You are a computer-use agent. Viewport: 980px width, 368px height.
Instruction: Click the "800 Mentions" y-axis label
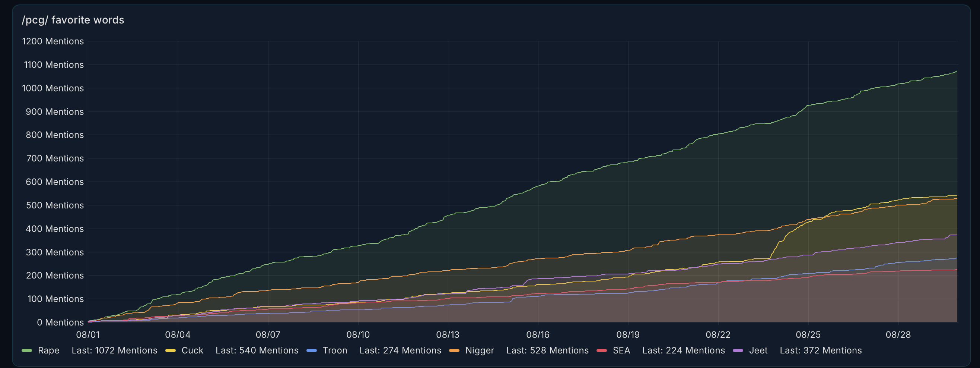click(x=55, y=135)
